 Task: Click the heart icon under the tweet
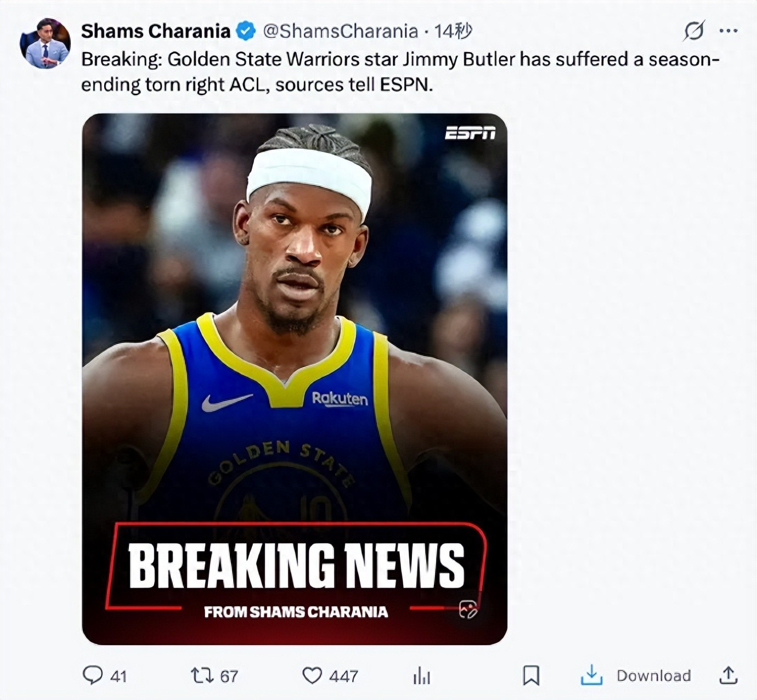[x=313, y=676]
